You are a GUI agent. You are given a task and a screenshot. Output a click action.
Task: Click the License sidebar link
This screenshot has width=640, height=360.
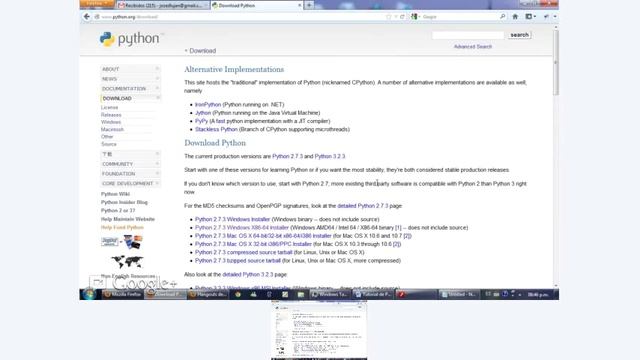109,107
